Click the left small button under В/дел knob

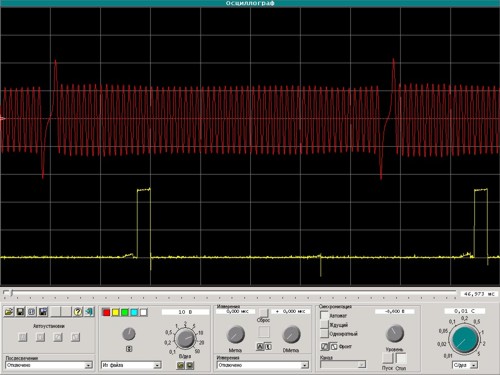(x=181, y=365)
